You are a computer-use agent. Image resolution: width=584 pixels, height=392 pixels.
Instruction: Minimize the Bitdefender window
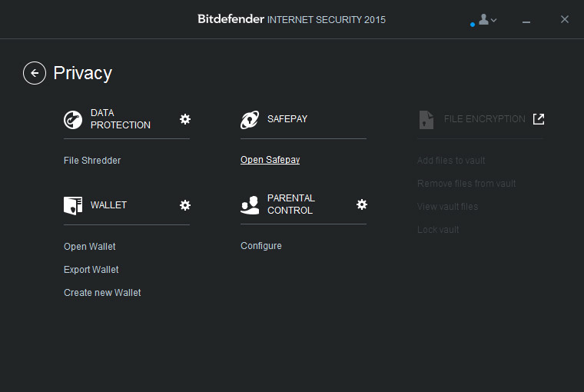point(526,20)
